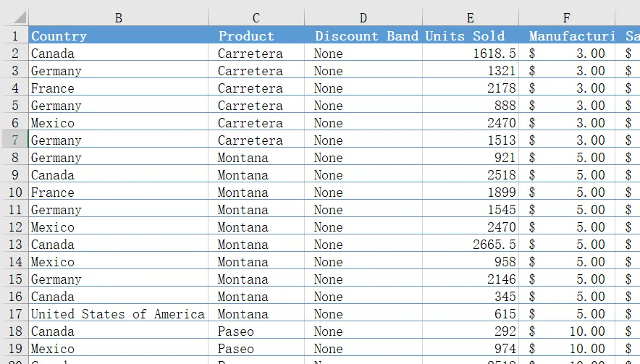Select row 13 header

[x=14, y=244]
